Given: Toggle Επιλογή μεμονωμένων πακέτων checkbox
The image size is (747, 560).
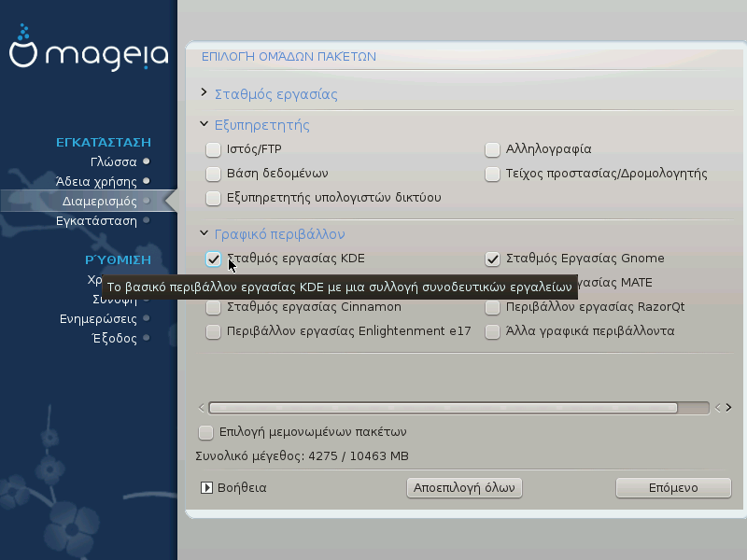Looking at the screenshot, I should (205, 432).
